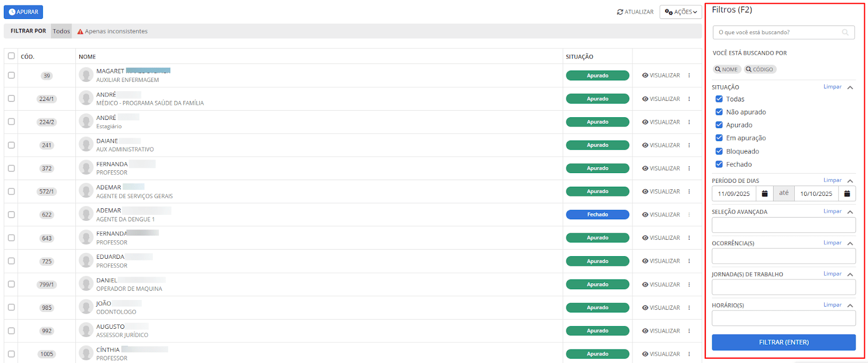Open the Ações dropdown menu
The height and width of the screenshot is (363, 868).
tap(680, 12)
